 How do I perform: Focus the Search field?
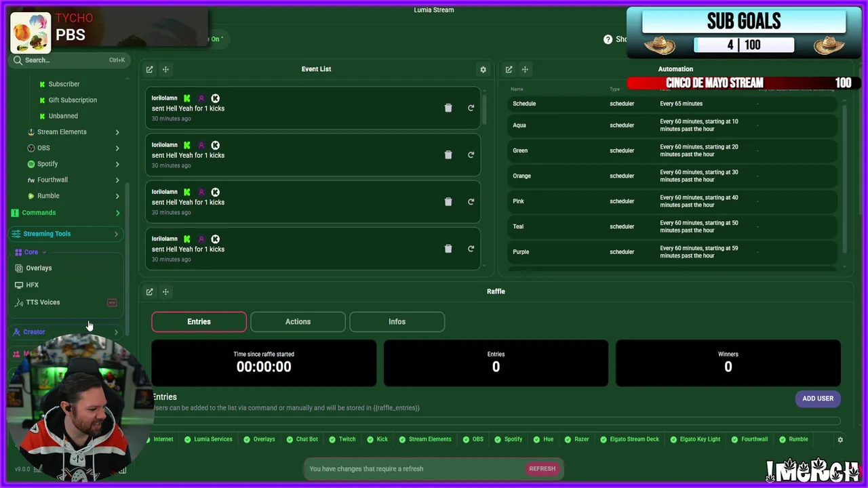coord(68,60)
